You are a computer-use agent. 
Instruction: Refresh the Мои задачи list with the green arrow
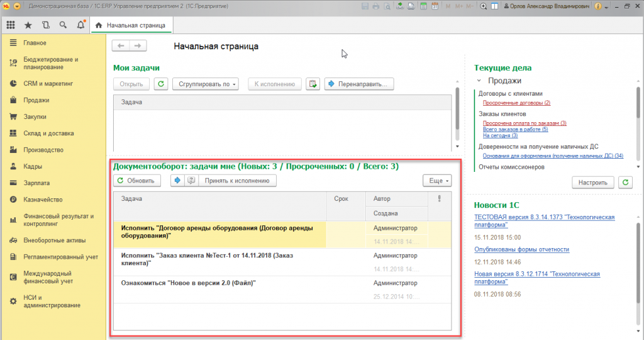pos(161,84)
